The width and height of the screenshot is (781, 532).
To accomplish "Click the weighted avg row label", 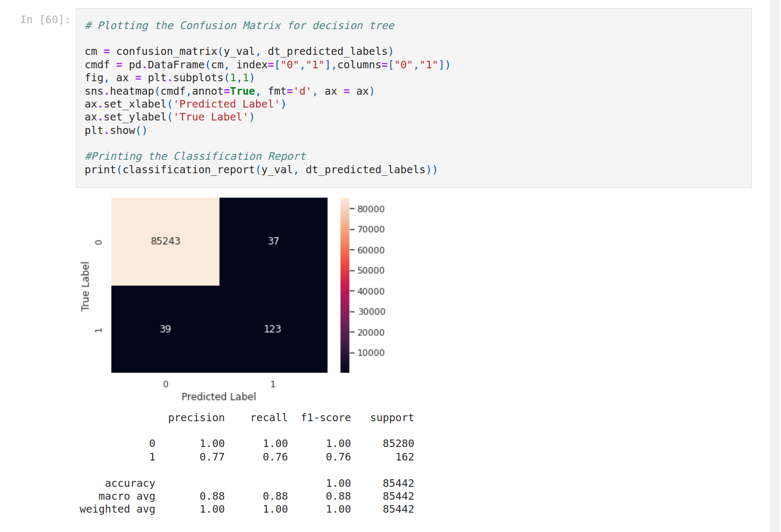I will point(117,509).
